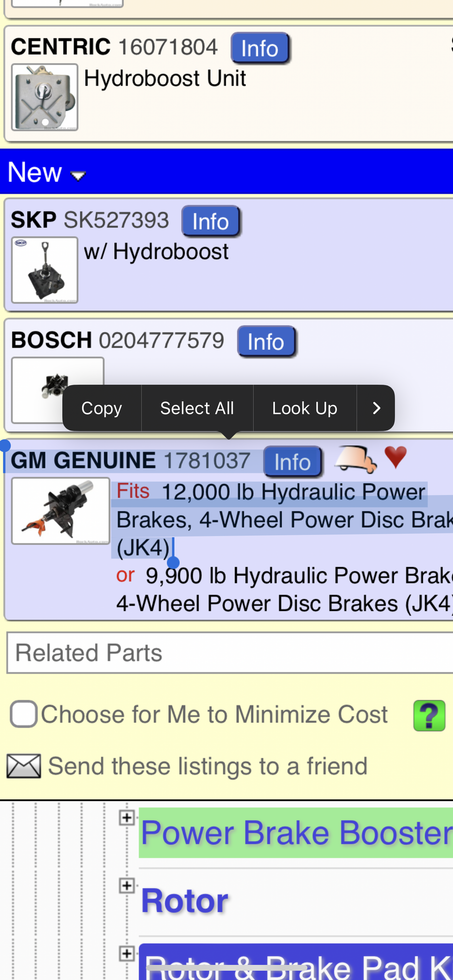This screenshot has height=980, width=453.
Task: Tap the delivery truck icon on GM Genuine
Action: pyautogui.click(x=356, y=459)
